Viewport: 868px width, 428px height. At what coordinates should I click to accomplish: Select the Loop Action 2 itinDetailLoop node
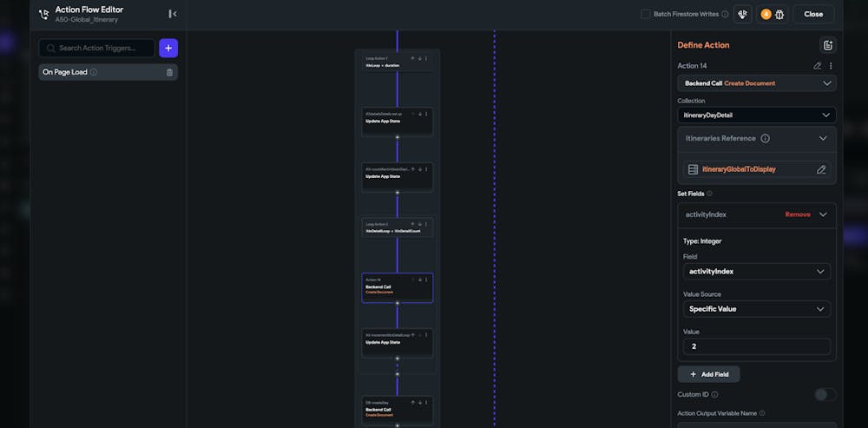point(397,227)
